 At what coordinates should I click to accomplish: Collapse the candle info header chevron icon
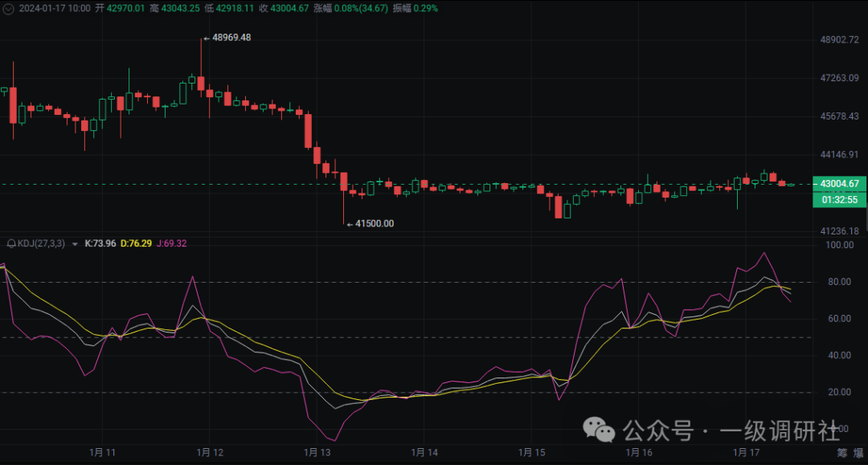click(8, 9)
